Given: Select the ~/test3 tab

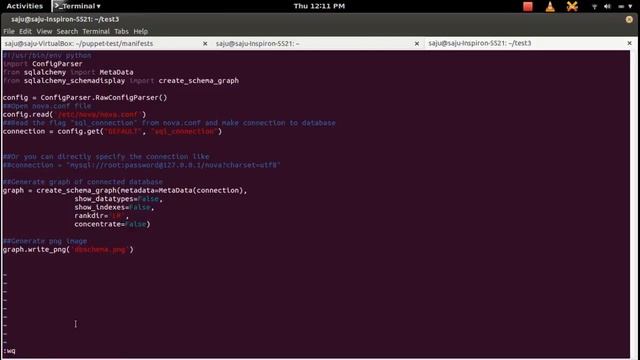Looking at the screenshot, I should (480, 43).
